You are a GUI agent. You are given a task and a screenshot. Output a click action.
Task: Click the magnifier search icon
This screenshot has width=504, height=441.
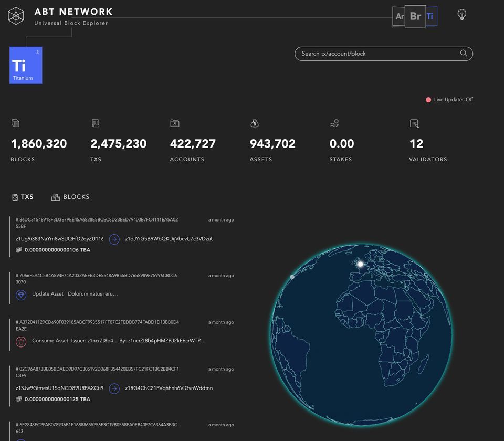464,54
